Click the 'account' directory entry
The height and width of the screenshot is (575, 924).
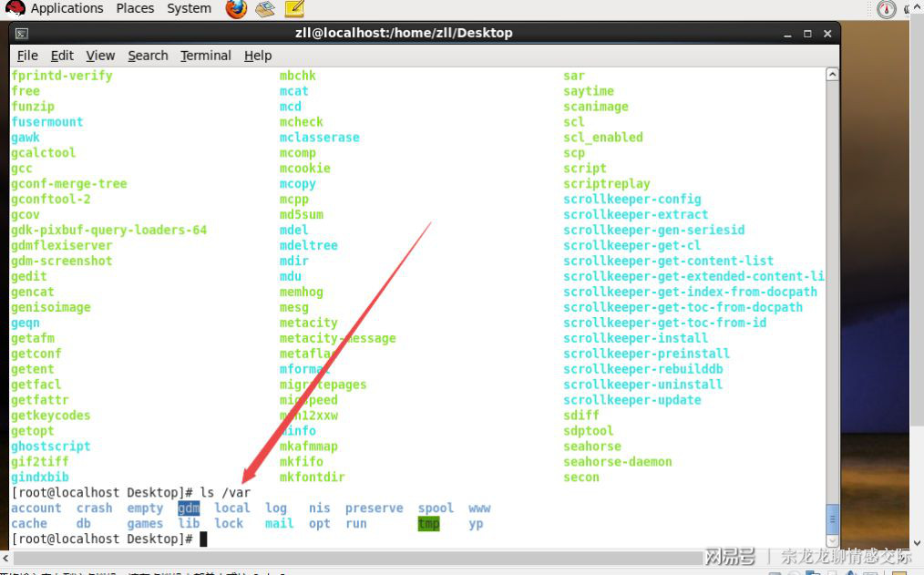point(36,508)
